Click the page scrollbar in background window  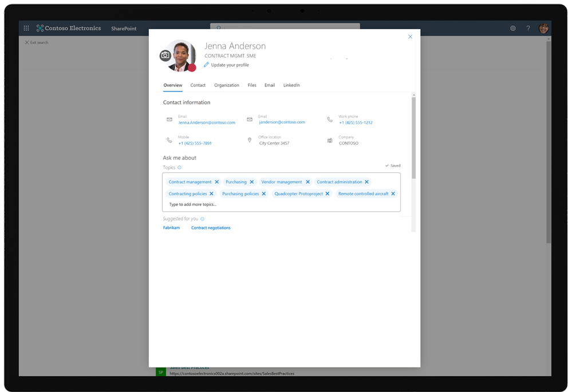[x=549, y=142]
